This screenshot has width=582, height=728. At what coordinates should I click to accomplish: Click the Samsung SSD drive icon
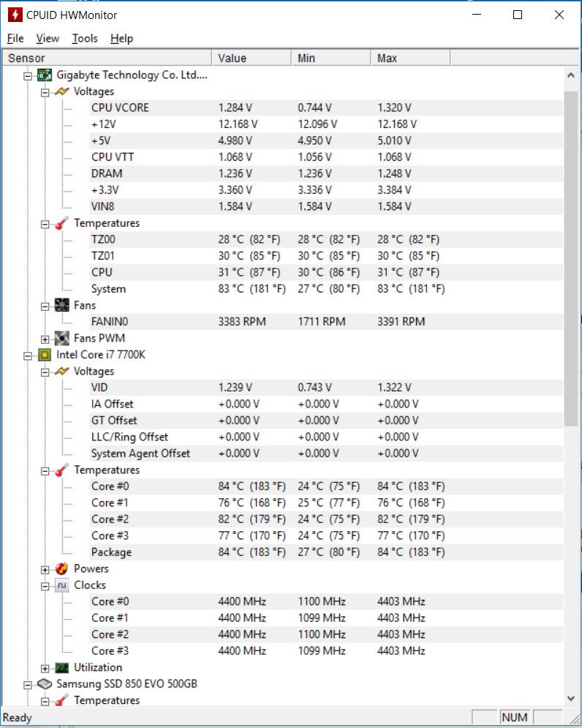coord(45,684)
